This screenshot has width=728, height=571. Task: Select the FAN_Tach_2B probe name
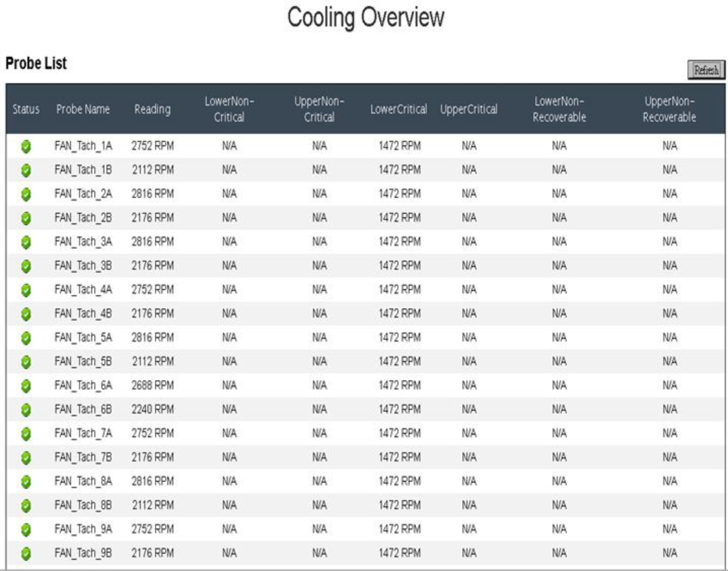(83, 218)
